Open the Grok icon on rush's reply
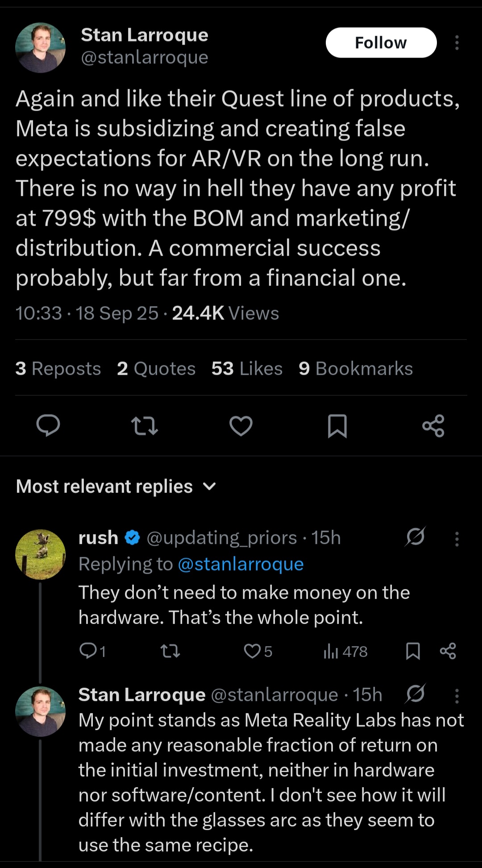Screen dimensions: 482x868 (415, 537)
